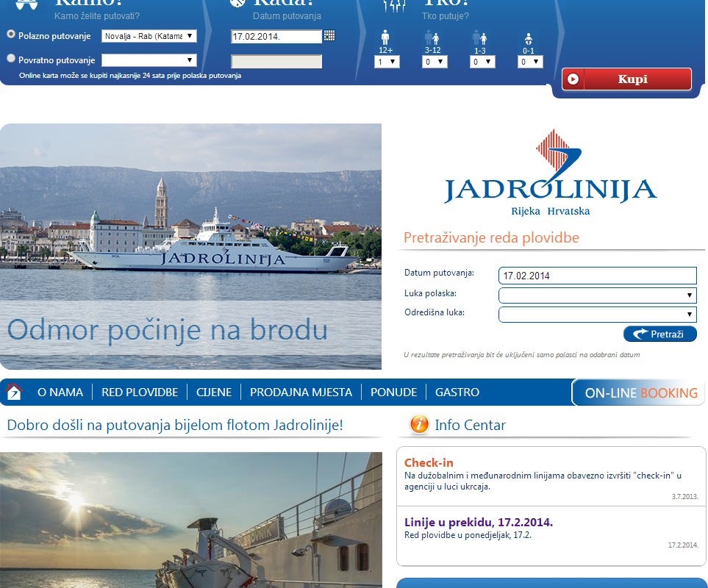The image size is (708, 588).
Task: Click the toddler 1-3 passenger icon
Action: (x=479, y=37)
